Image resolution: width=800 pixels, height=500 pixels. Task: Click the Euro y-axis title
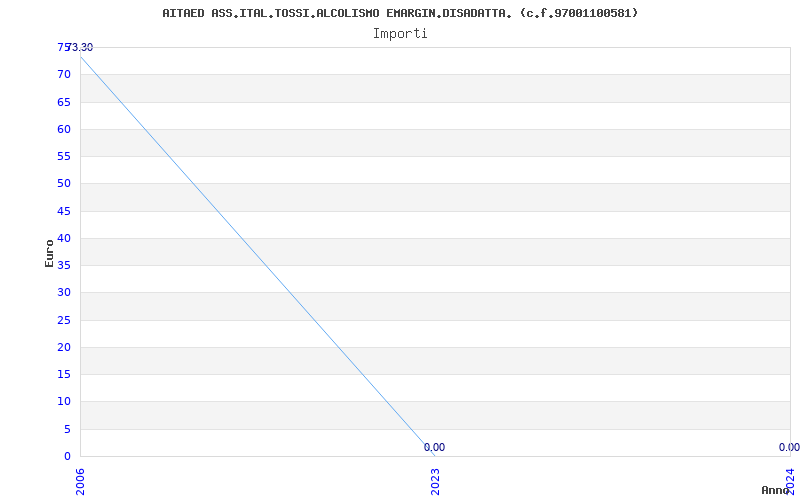49,253
